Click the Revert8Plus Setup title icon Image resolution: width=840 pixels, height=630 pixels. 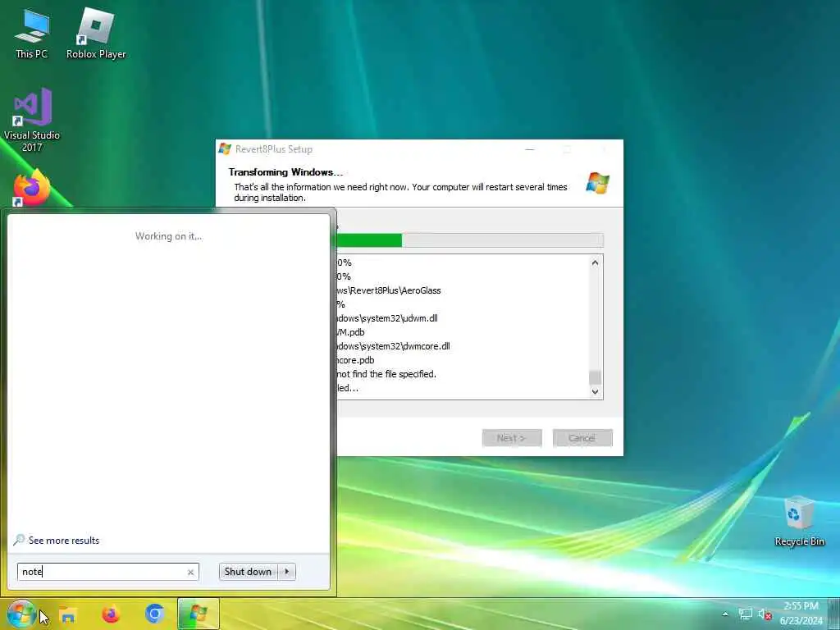[225, 149]
